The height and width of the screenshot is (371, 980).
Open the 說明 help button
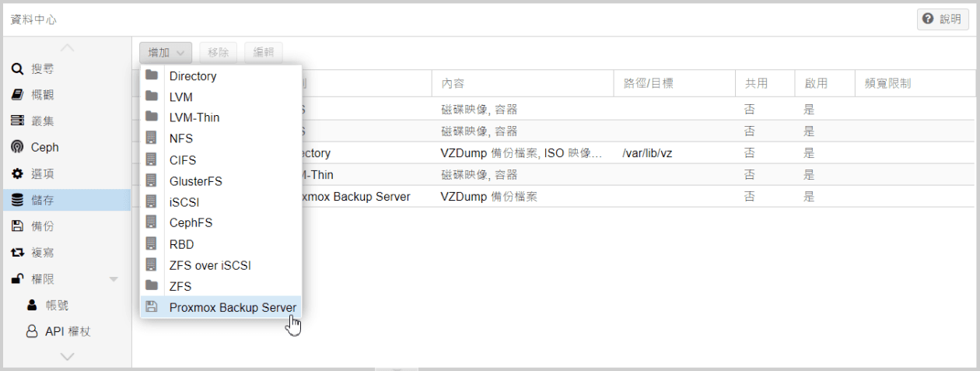tap(942, 19)
